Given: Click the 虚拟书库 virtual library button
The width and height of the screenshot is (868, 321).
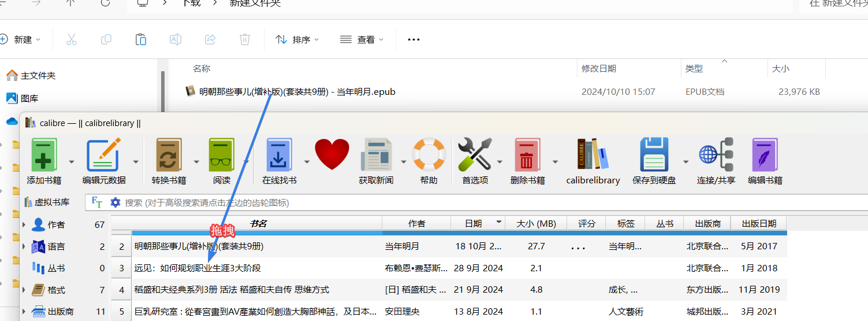Looking at the screenshot, I should click(x=47, y=202).
